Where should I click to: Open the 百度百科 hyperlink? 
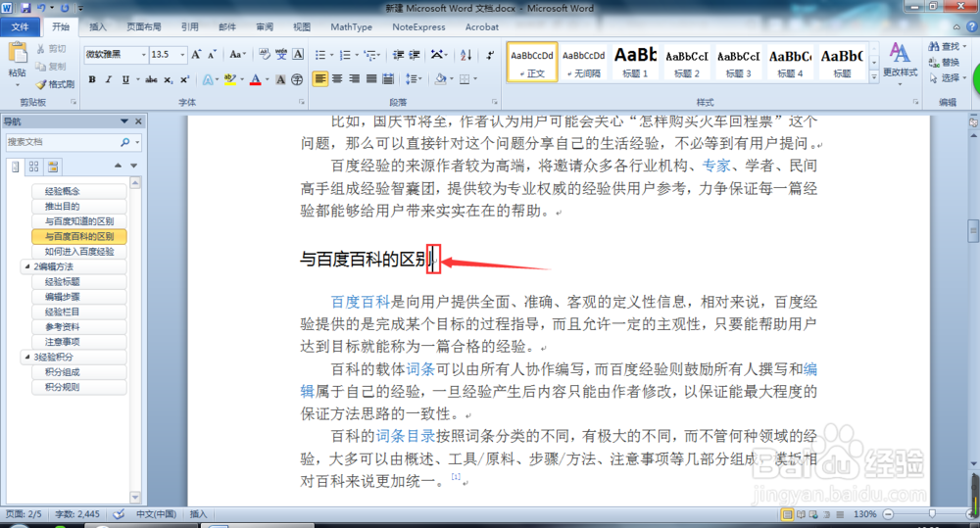pyautogui.click(x=360, y=302)
